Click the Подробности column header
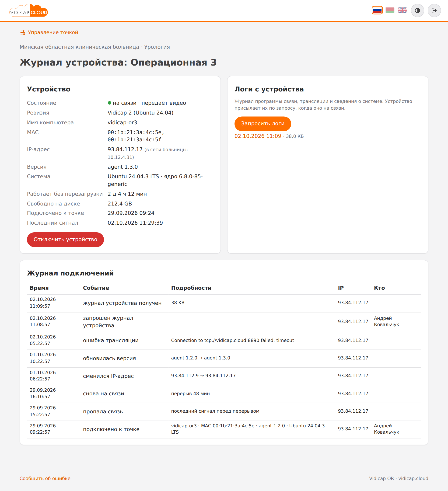The image size is (448, 491). (191, 288)
